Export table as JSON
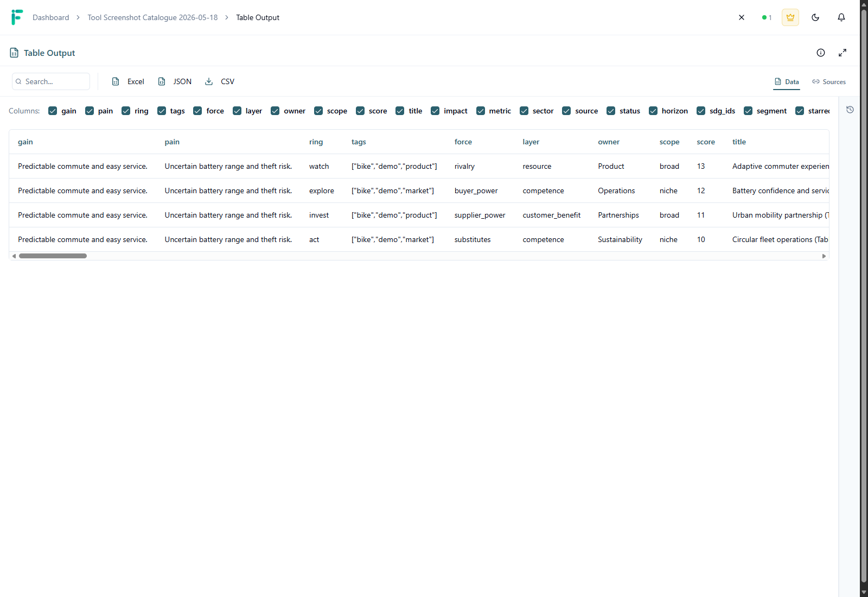Screen dimensions: 868x597 click(175, 81)
